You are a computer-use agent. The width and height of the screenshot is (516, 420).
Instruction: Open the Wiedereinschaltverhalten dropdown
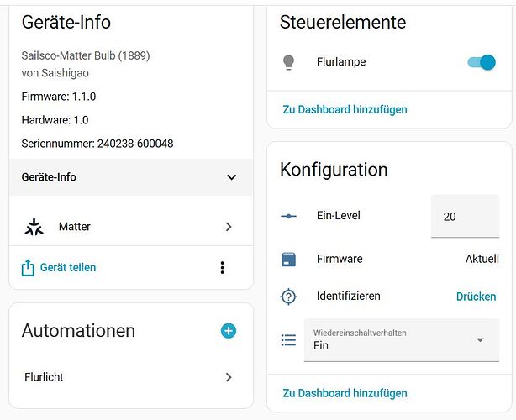click(x=401, y=340)
